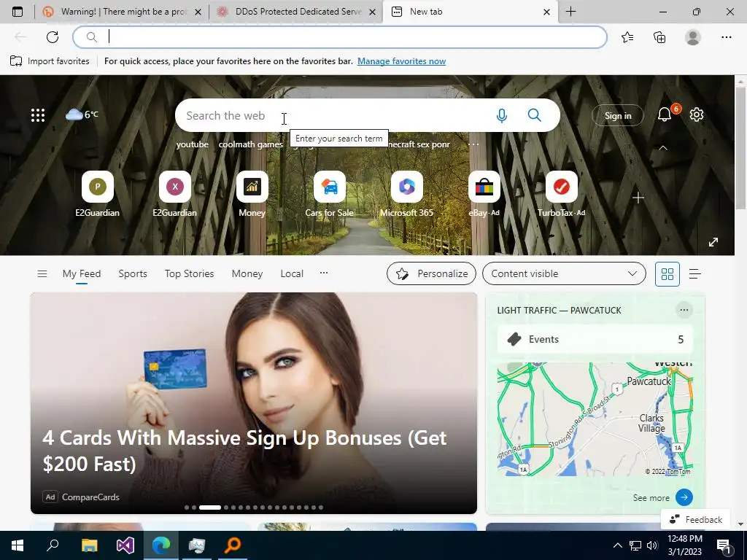
Task: Switch feed to grid layout
Action: [x=667, y=274]
